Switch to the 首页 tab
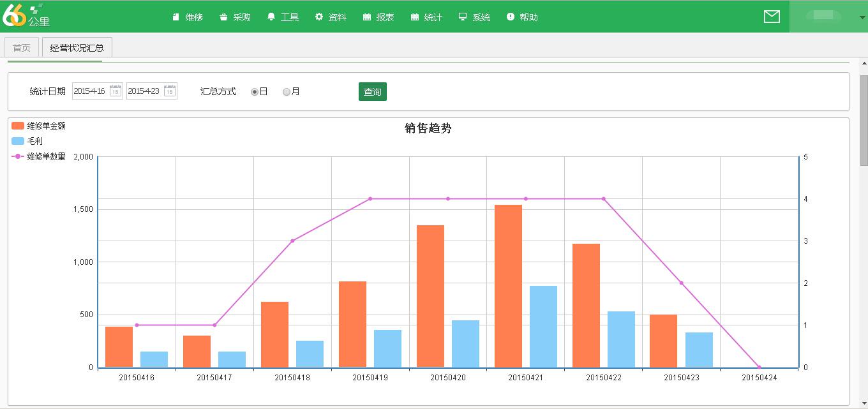Image resolution: width=868 pixels, height=409 pixels. [x=22, y=48]
